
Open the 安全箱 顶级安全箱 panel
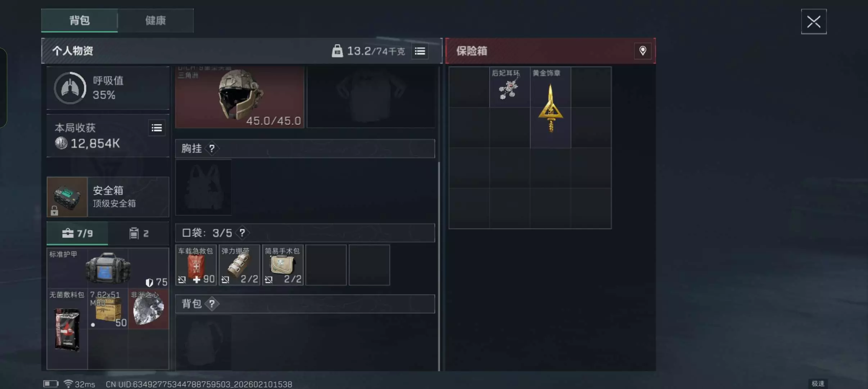pyautogui.click(x=108, y=197)
